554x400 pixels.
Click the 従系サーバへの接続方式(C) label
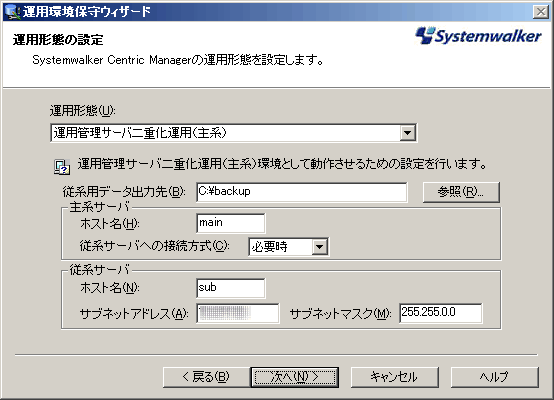155,246
